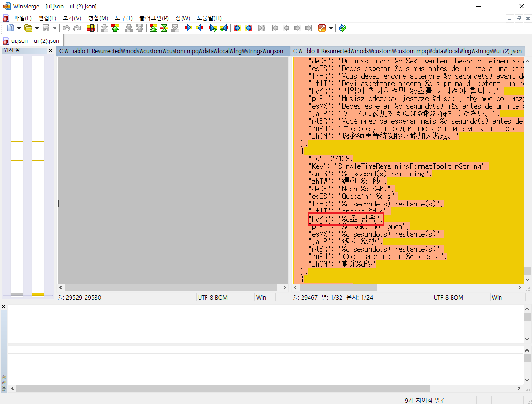The image size is (532, 404).
Task: Click the location pane right file bar
Action: point(38,176)
